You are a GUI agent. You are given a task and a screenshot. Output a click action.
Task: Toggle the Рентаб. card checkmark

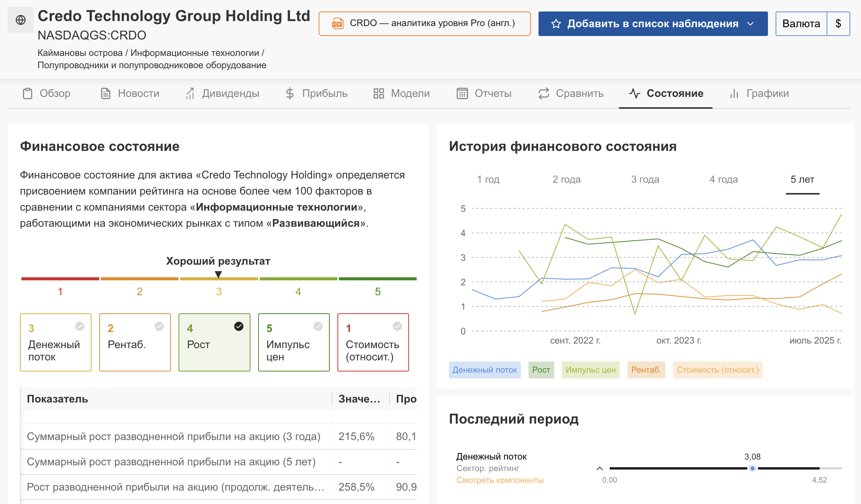tap(159, 326)
